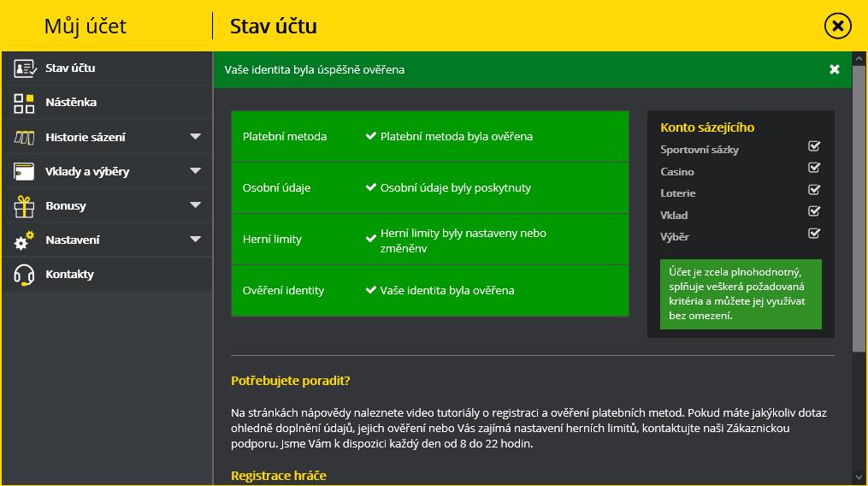
Task: Click the Platební metoda status row
Action: (x=429, y=136)
